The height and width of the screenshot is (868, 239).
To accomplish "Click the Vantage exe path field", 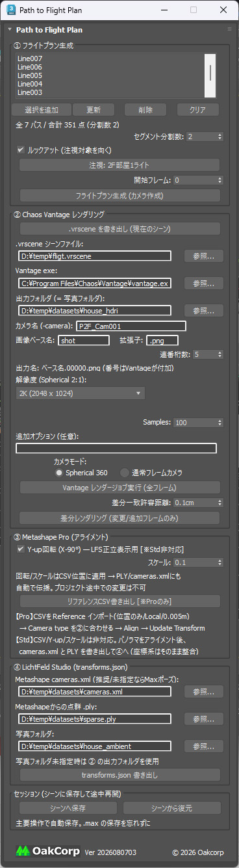I will (94, 283).
